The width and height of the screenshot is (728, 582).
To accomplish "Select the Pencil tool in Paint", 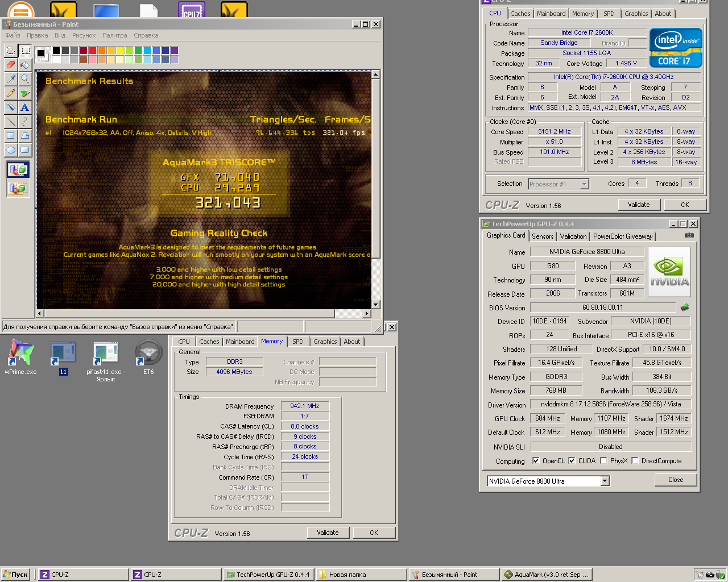I will [x=10, y=93].
